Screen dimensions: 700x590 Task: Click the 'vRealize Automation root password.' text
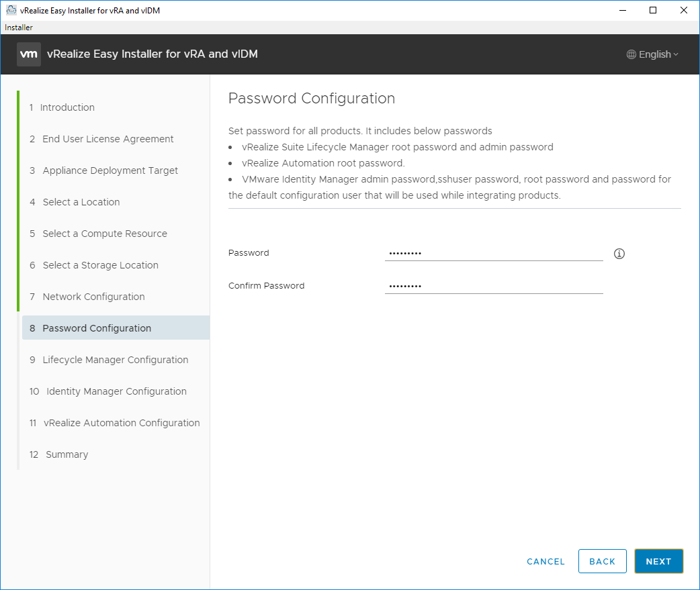323,163
